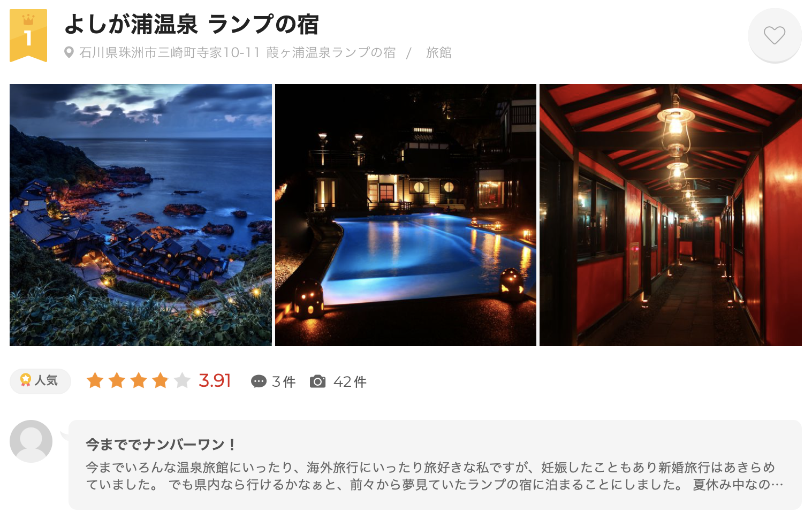The width and height of the screenshot is (812, 520).
Task: Click the camera photos icon
Action: click(x=317, y=381)
